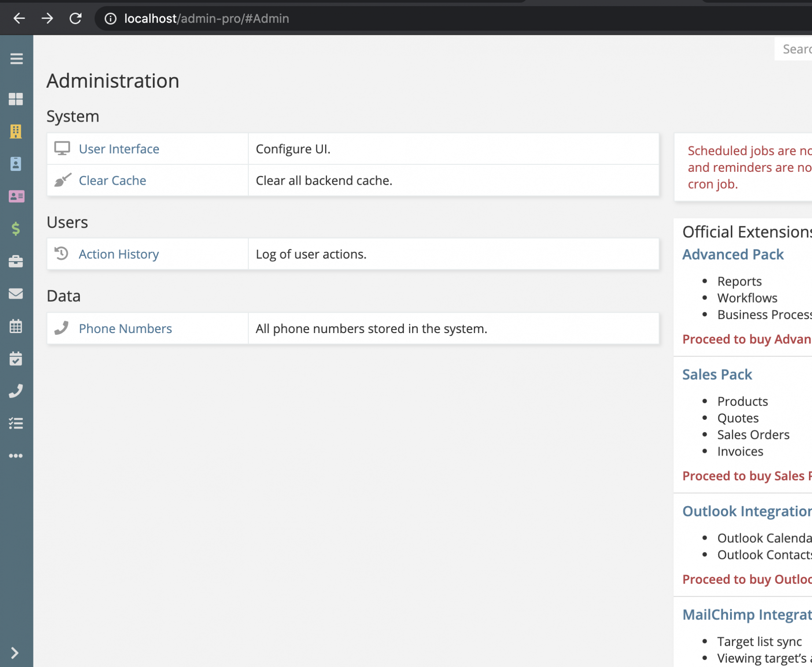This screenshot has width=812, height=667.
Task: View site info icon in address bar
Action: click(111, 19)
